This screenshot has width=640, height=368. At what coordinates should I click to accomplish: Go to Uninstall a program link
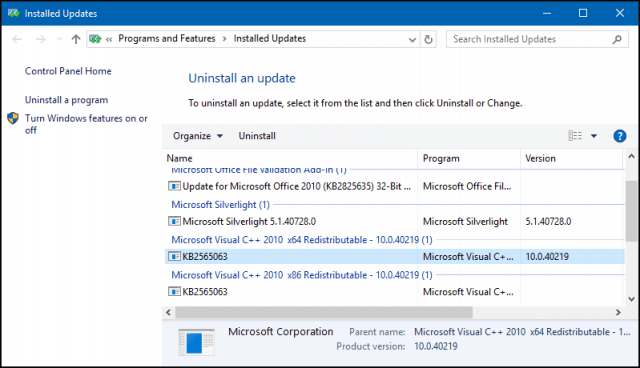click(x=67, y=100)
